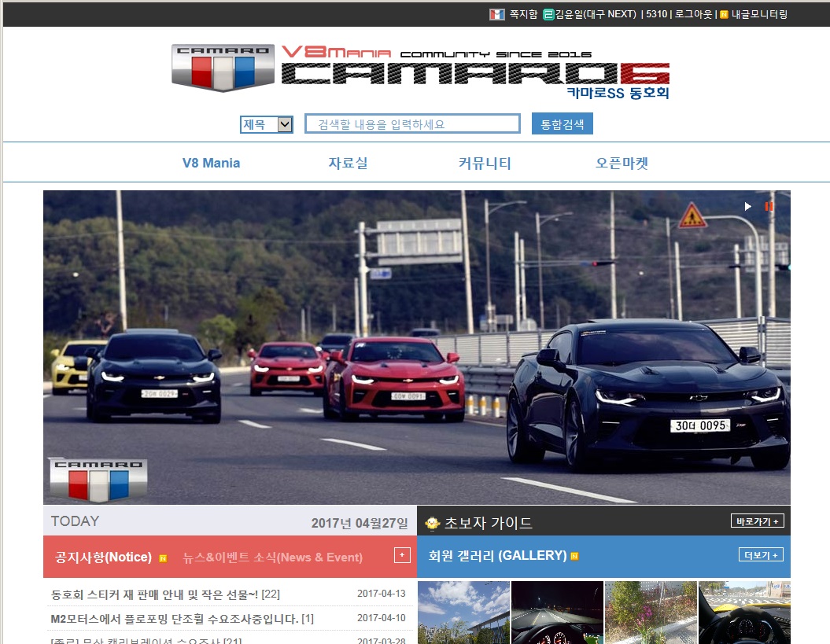This screenshot has height=644, width=830.
Task: Open the flowers fence gallery thumbnail
Action: [651, 613]
